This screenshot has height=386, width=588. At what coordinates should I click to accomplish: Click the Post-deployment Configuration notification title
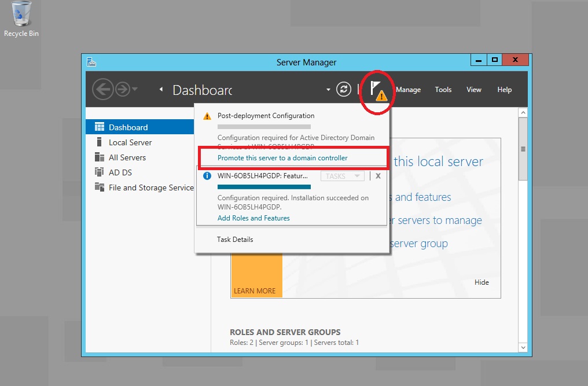[266, 116]
